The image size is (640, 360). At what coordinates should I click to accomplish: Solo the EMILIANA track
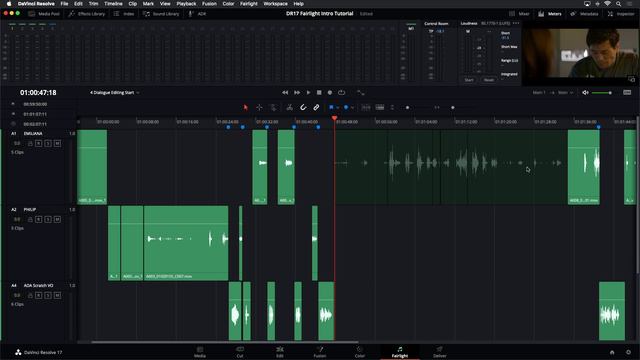click(48, 143)
